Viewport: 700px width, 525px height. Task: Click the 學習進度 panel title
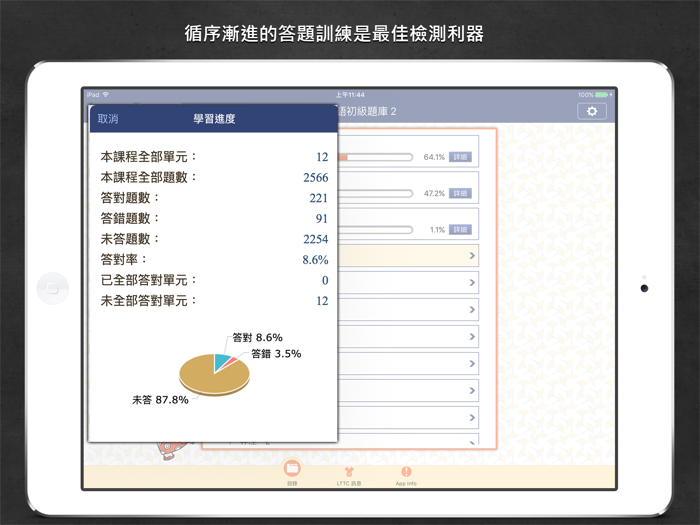[214, 119]
